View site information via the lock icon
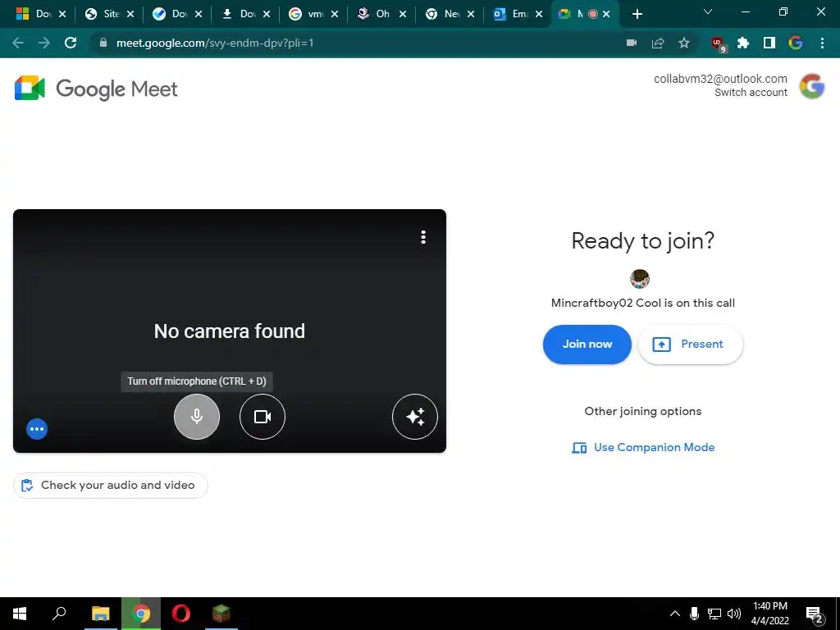This screenshot has width=840, height=630. 103,43
